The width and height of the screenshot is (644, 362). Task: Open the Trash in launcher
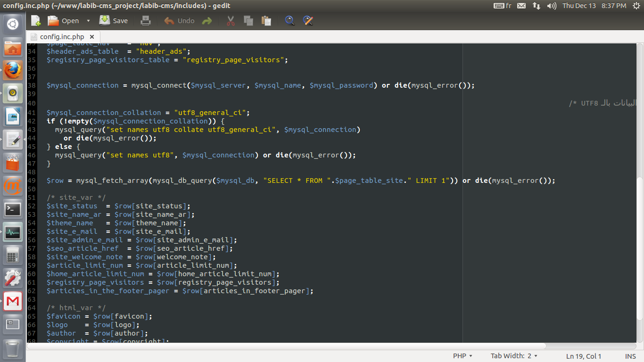pos(13,349)
